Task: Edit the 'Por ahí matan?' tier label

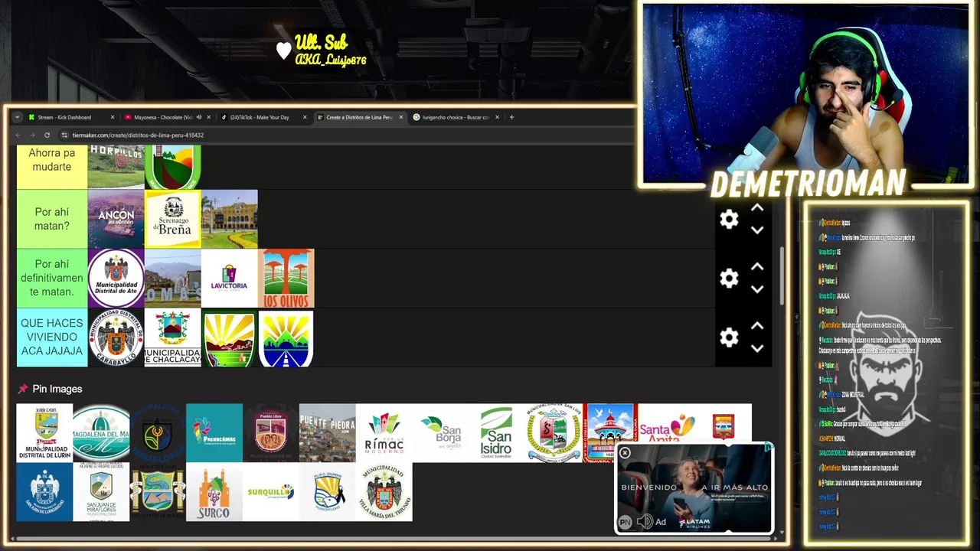Action: click(52, 219)
